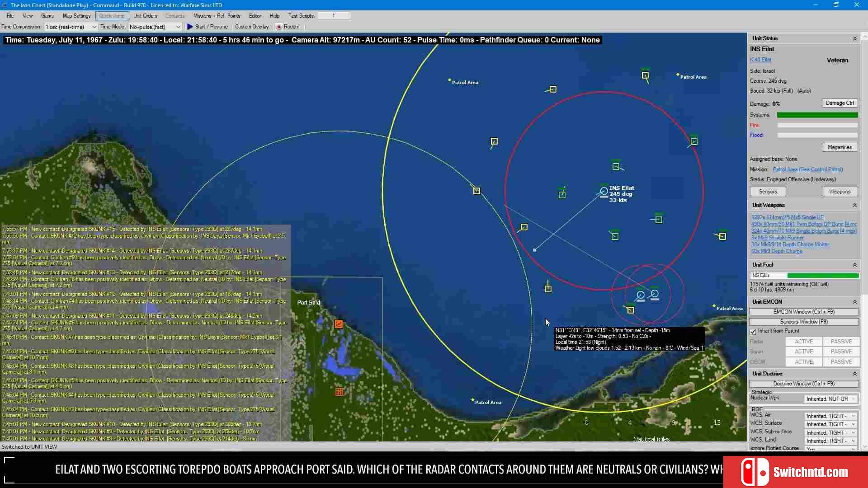Screen dimensions: 868x488
Task: Open the WCS, Surface dropdown
Action: [831, 424]
